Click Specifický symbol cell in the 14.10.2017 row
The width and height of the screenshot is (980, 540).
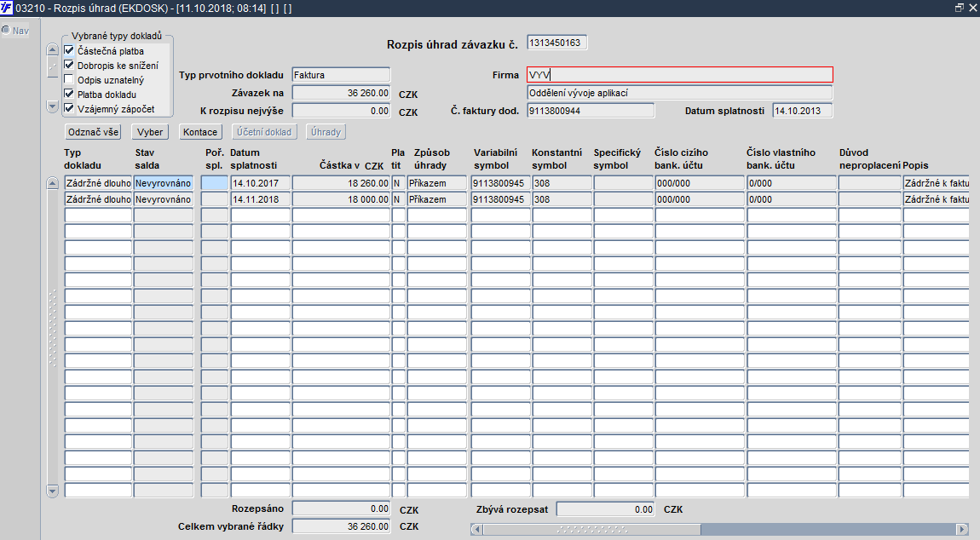tap(623, 183)
